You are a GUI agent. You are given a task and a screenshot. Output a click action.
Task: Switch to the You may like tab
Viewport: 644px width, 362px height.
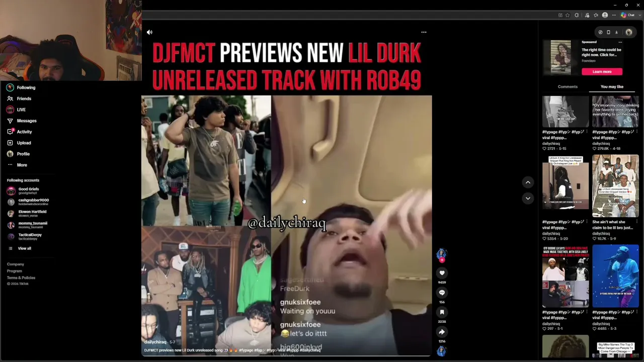tap(612, 86)
